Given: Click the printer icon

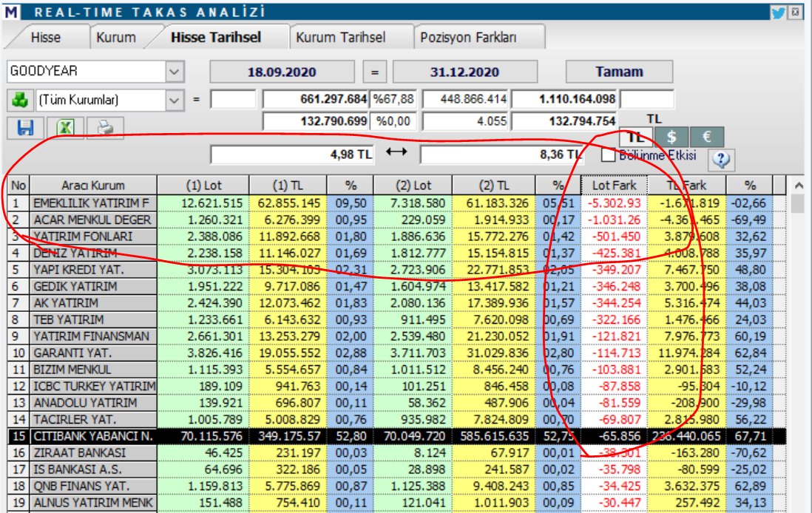Looking at the screenshot, I should click(x=105, y=127).
